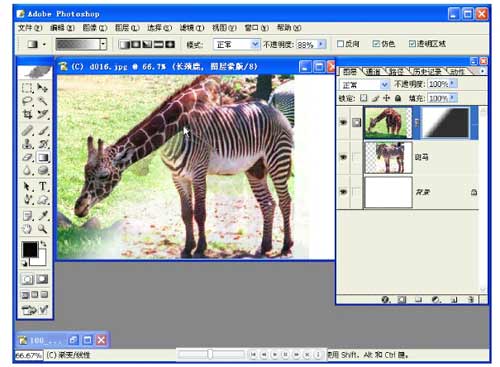Open the Filter menu
The height and width of the screenshot is (367, 500).
click(192, 28)
